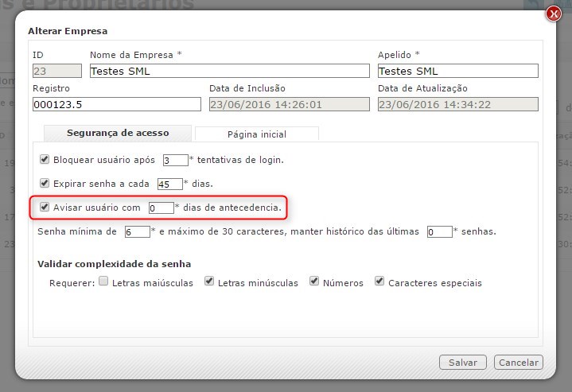Viewport: 572px width, 392px height.
Task: Click the Cancelar button
Action: tap(518, 362)
